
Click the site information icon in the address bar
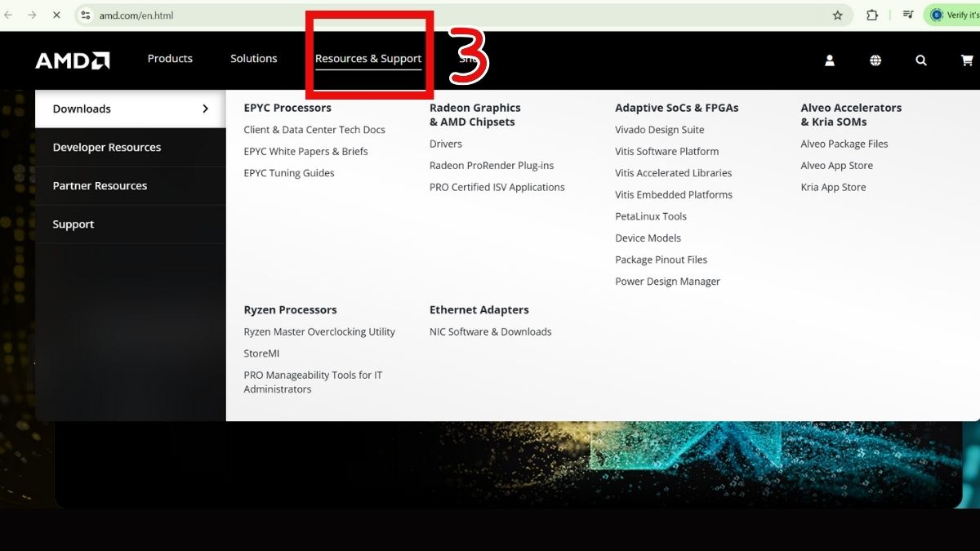[x=86, y=16]
